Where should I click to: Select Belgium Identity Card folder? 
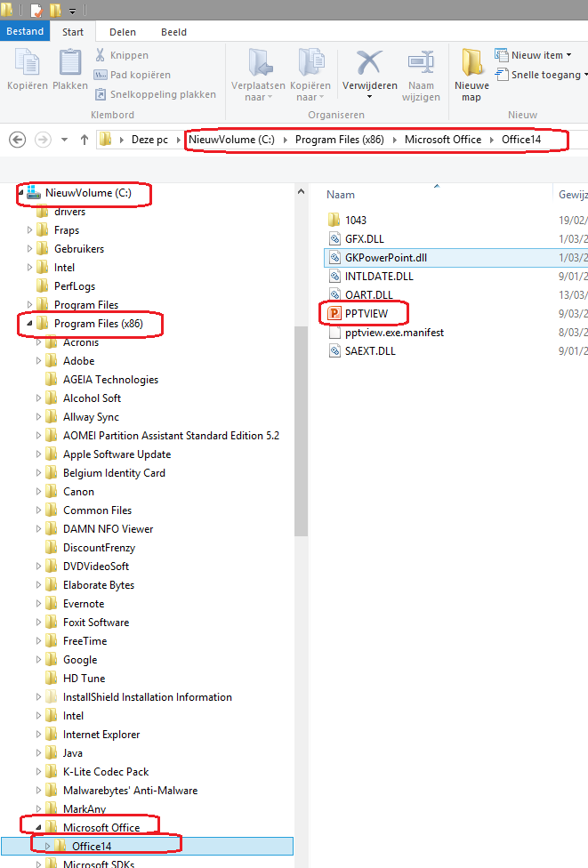coord(114,473)
